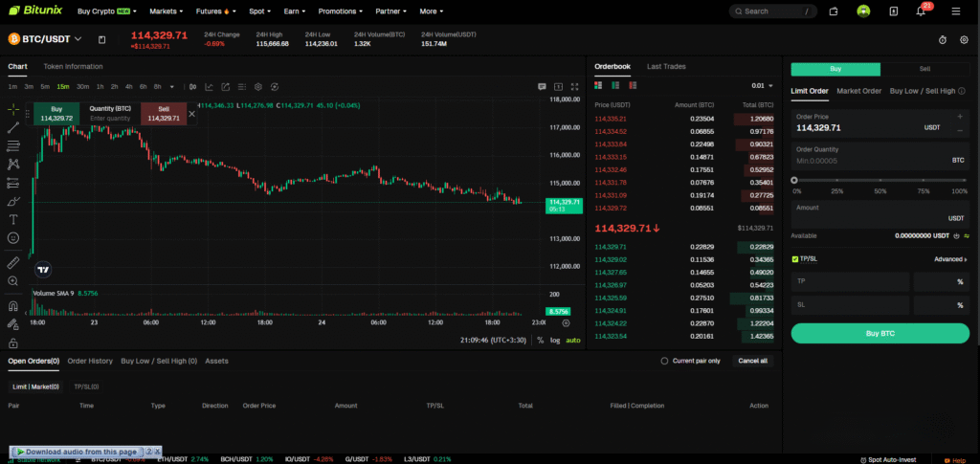Expand more chart timeframe options

point(172,86)
